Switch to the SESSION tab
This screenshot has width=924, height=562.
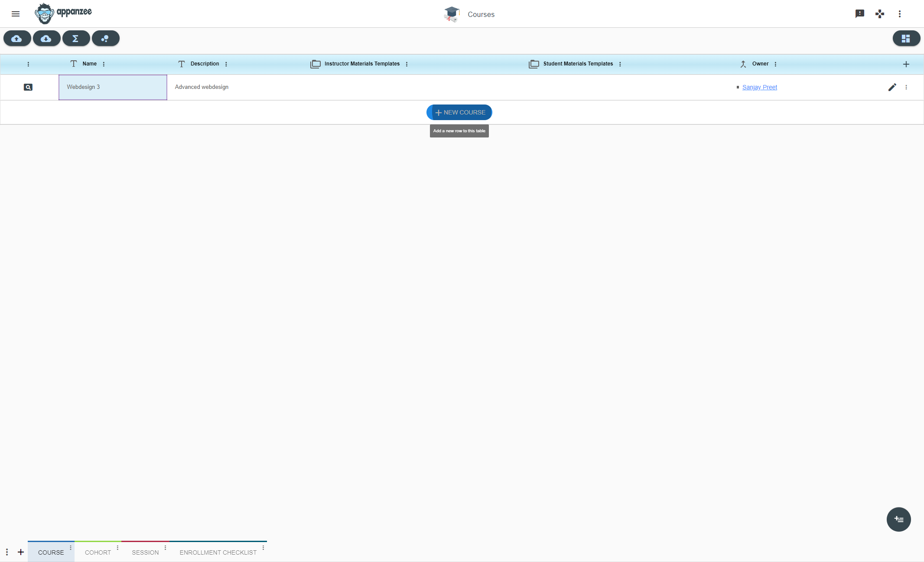coord(145,552)
